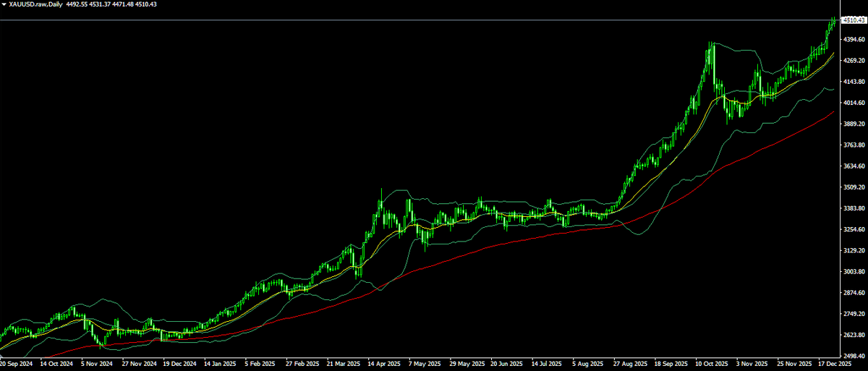Select the 3509.20 price axis label

(x=854, y=187)
